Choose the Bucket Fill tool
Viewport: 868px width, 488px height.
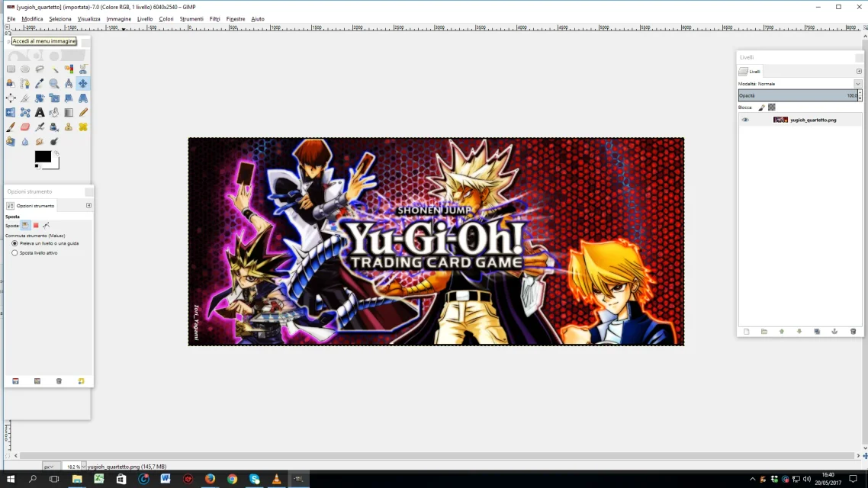(x=54, y=112)
